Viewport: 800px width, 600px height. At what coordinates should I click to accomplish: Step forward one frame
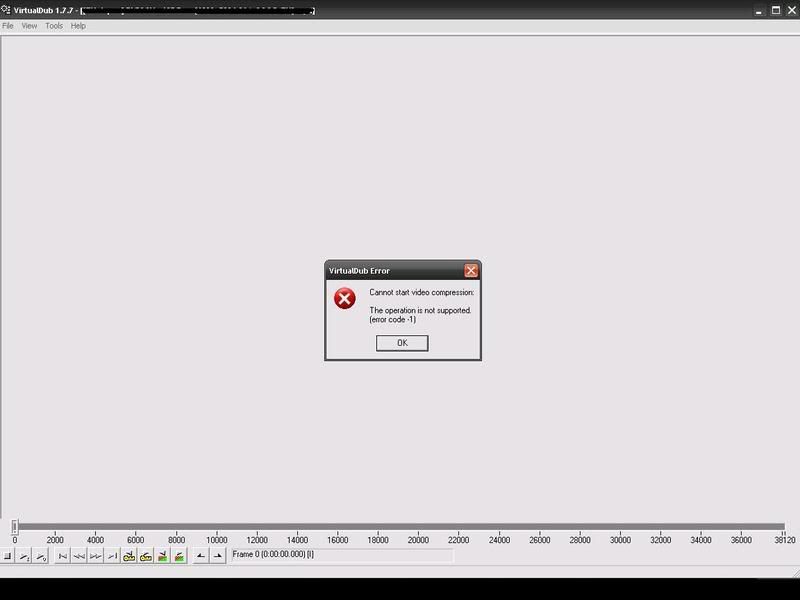pos(95,556)
